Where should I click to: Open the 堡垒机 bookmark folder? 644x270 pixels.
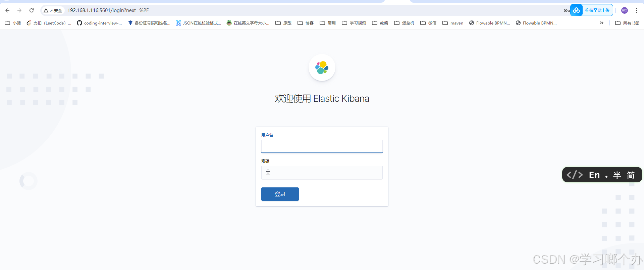(404, 23)
